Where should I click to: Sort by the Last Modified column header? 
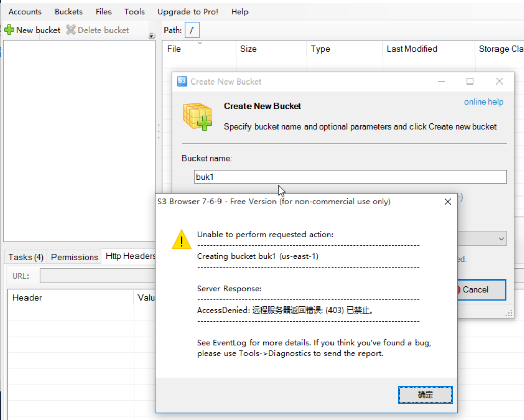click(x=429, y=49)
